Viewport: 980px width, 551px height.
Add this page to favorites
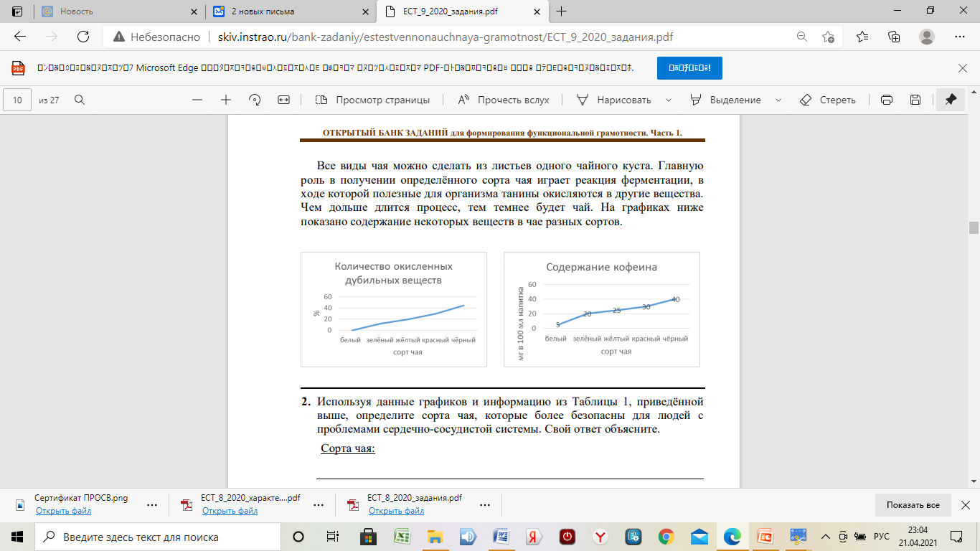coord(829,37)
